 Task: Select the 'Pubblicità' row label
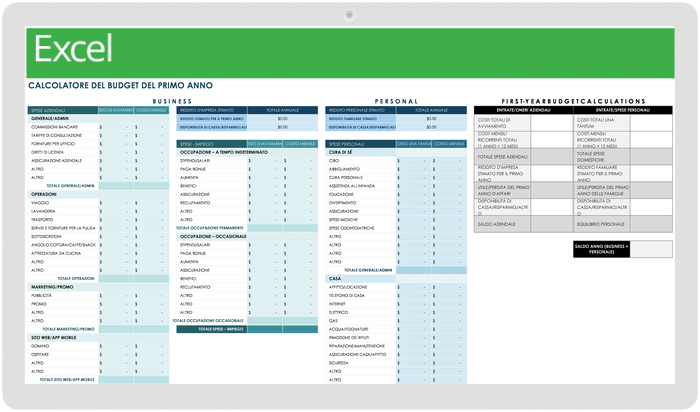click(x=41, y=295)
